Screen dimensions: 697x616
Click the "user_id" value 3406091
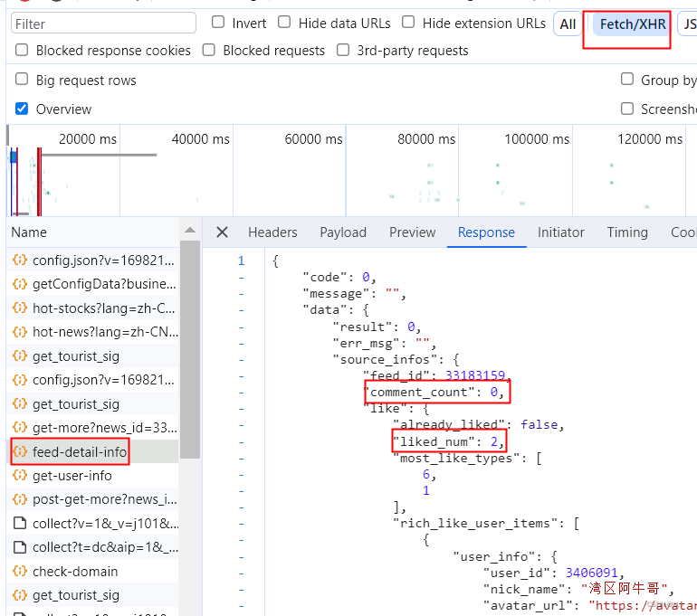(x=592, y=573)
